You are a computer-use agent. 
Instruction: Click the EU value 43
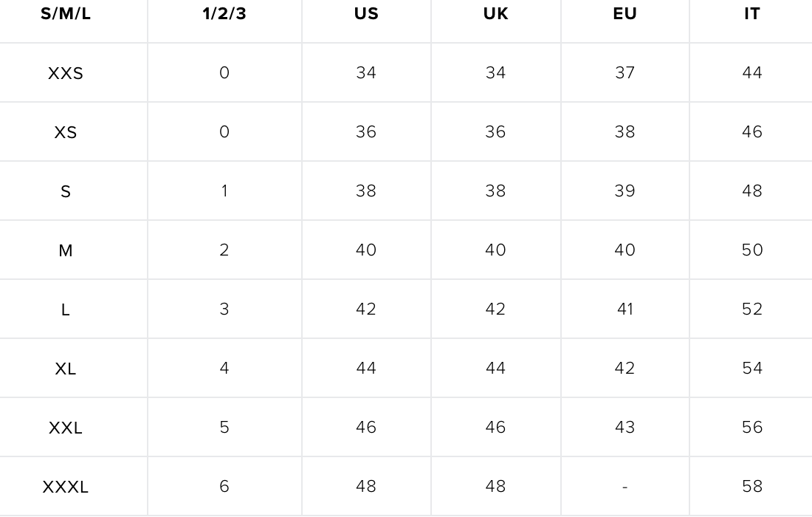click(625, 427)
